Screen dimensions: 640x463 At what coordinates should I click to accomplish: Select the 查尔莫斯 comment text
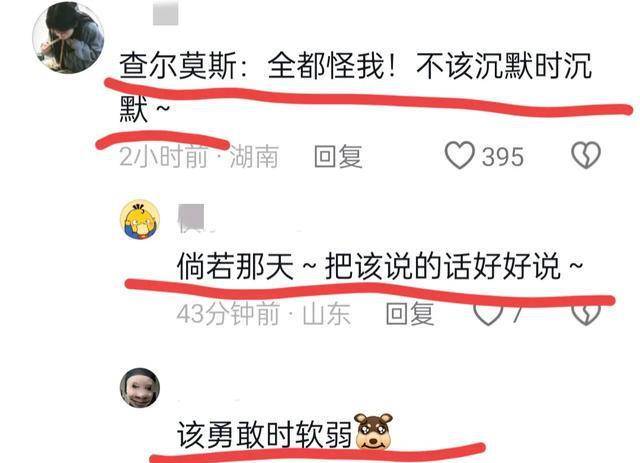tap(355, 86)
